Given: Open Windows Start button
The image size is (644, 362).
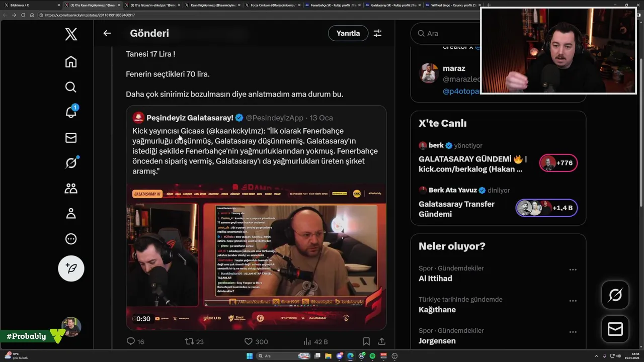Looking at the screenshot, I should click(249, 356).
